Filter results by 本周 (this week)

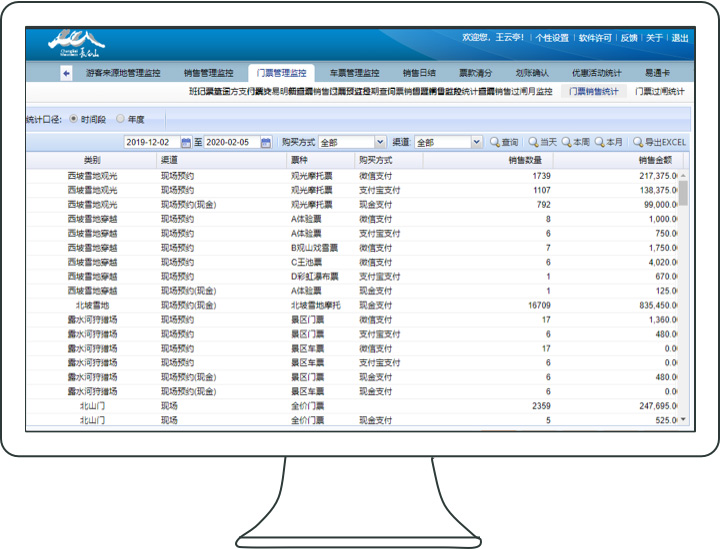(575, 143)
